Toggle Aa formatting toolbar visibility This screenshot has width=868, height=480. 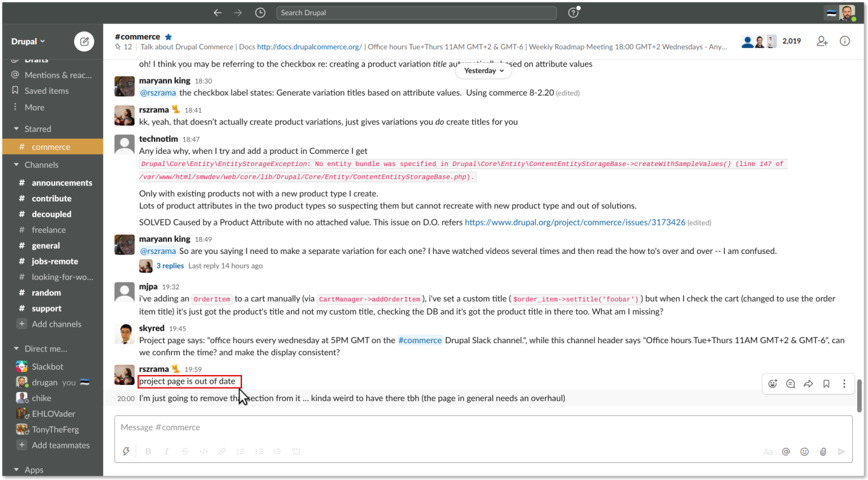[768, 452]
